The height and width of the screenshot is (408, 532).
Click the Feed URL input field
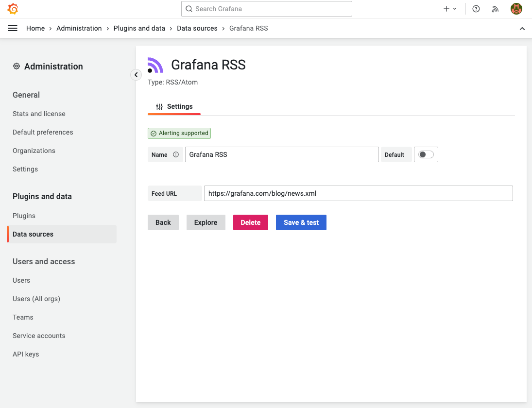[x=358, y=193]
